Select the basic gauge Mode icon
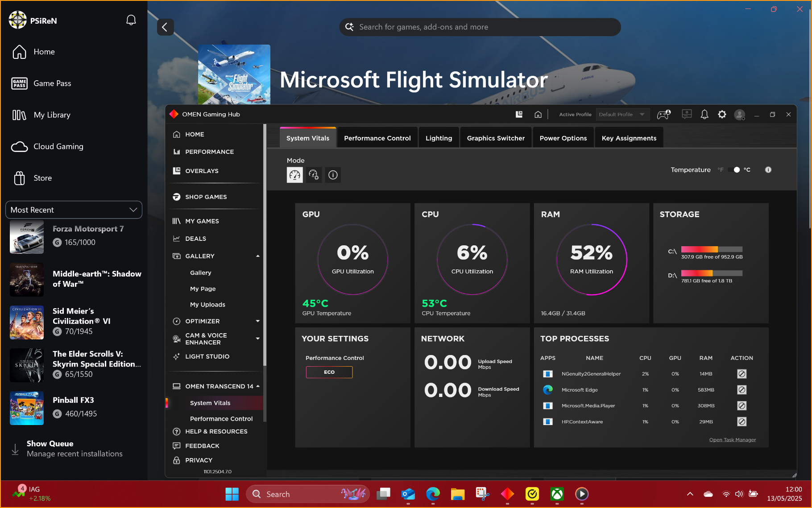 pos(294,175)
